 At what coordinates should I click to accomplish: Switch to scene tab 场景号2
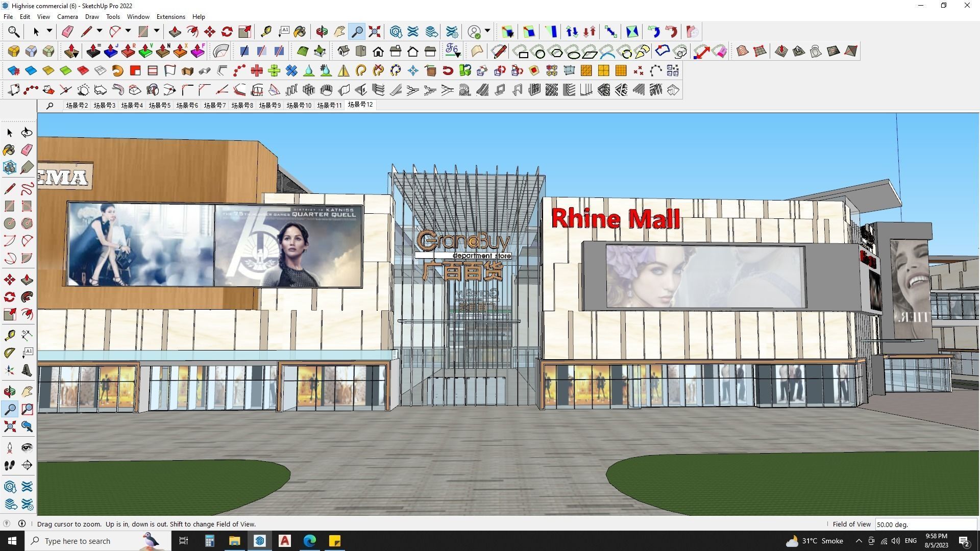77,105
